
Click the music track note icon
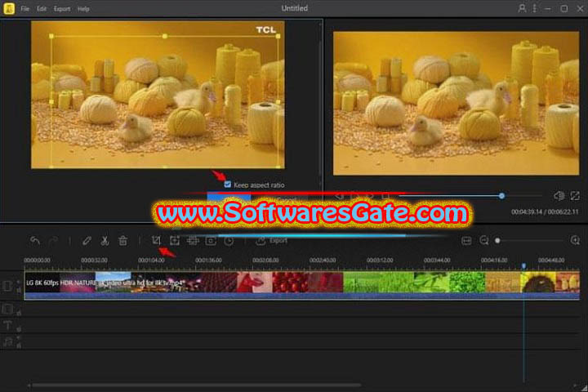[x=7, y=341]
